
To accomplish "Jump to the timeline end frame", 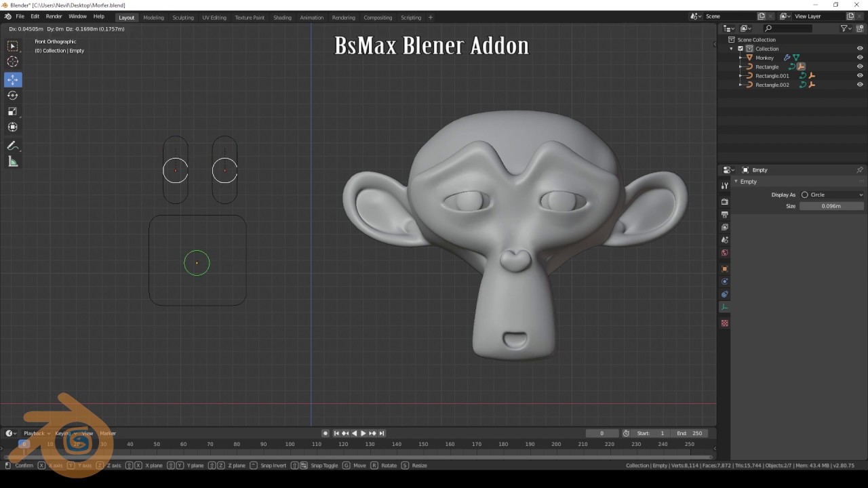I will coord(382,433).
